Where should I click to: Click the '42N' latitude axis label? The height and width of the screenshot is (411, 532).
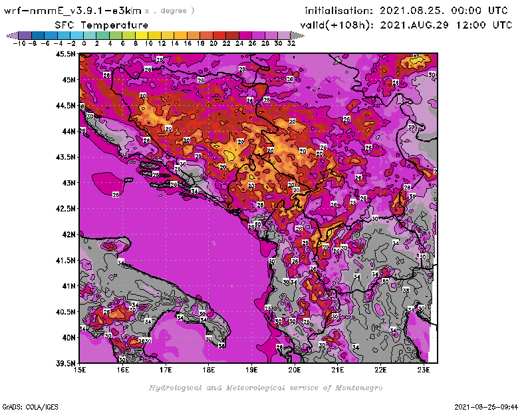click(68, 235)
